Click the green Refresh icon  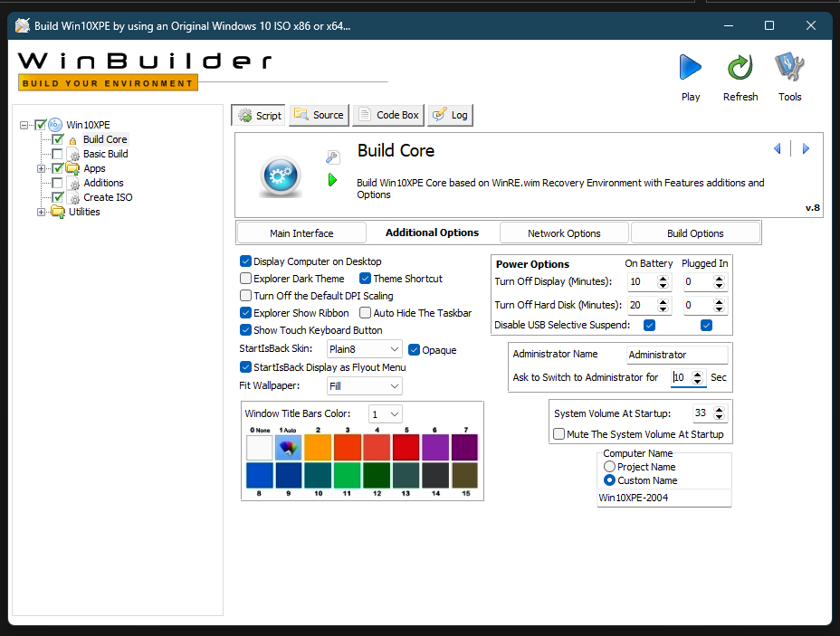coord(740,68)
